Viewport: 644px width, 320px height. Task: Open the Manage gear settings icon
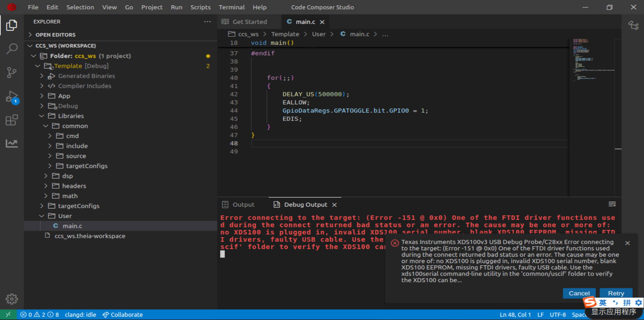tap(12, 299)
